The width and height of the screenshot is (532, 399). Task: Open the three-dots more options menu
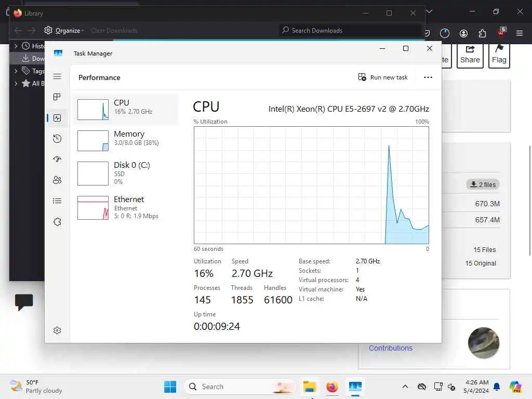click(x=428, y=77)
